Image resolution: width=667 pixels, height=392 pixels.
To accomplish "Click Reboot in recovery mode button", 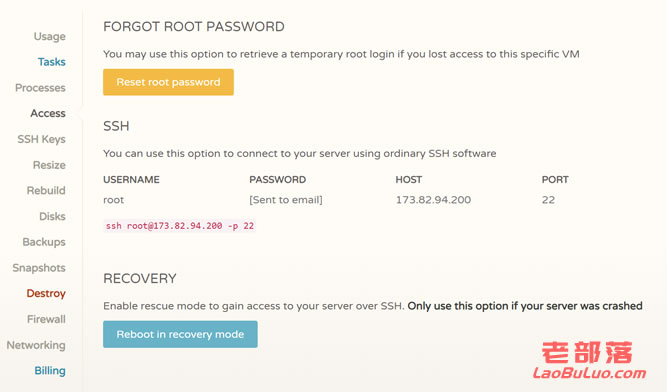I will pyautogui.click(x=180, y=334).
